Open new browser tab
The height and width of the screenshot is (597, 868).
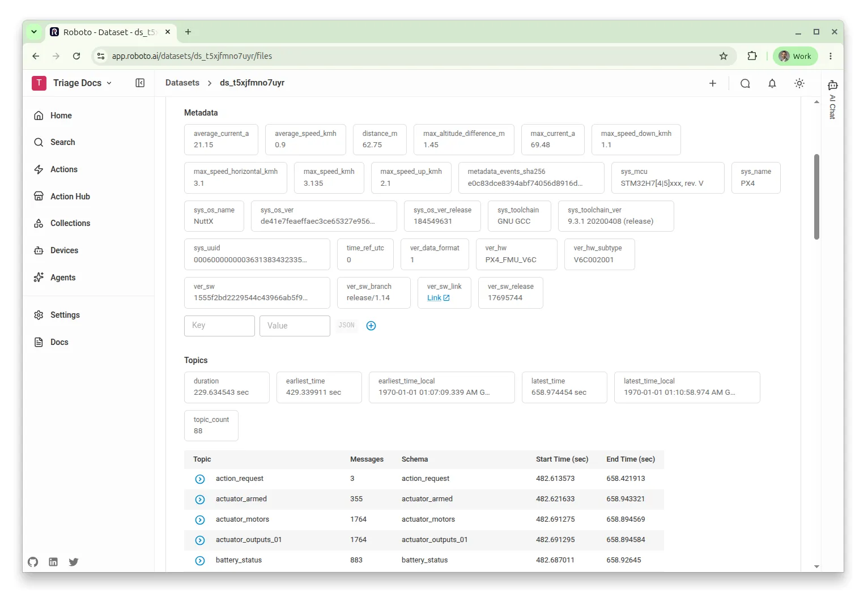pyautogui.click(x=188, y=32)
